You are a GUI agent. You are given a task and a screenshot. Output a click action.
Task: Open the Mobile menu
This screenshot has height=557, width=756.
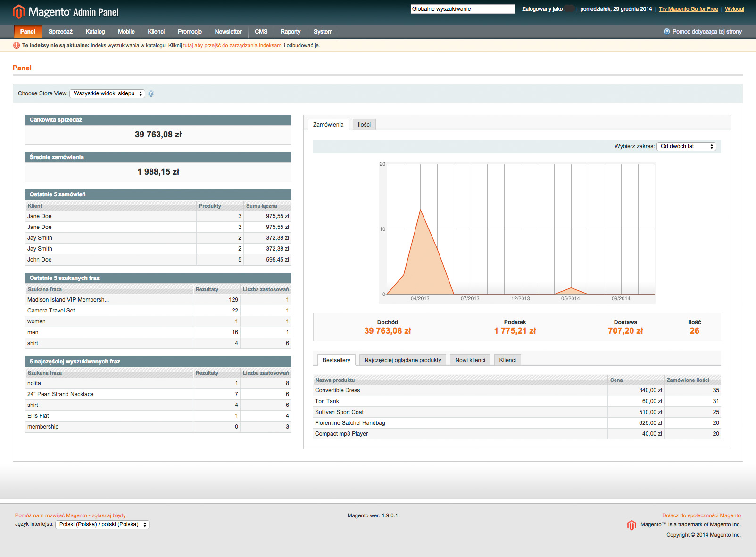click(126, 32)
